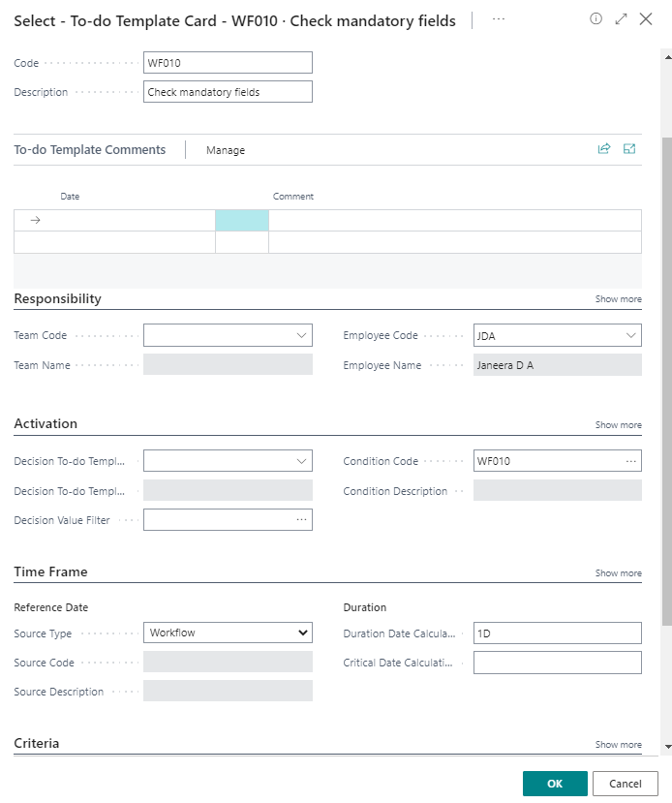Click the OK button
The width and height of the screenshot is (672, 803).
pos(555,784)
